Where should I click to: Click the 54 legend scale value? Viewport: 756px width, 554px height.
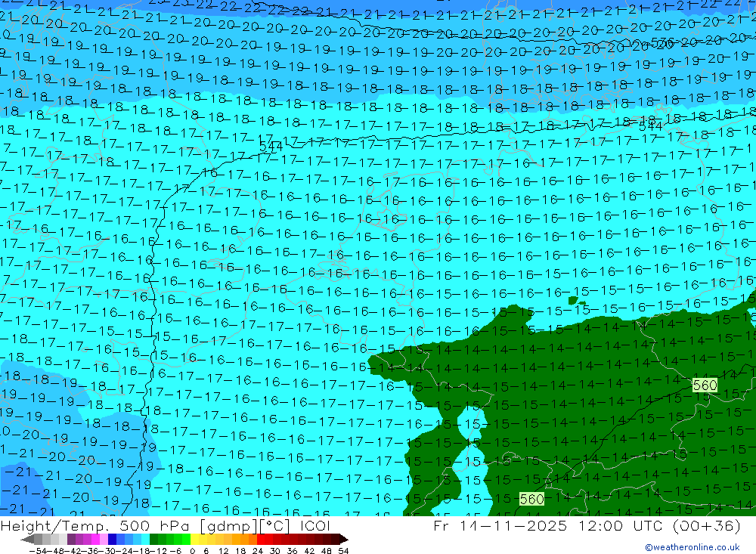(x=343, y=551)
